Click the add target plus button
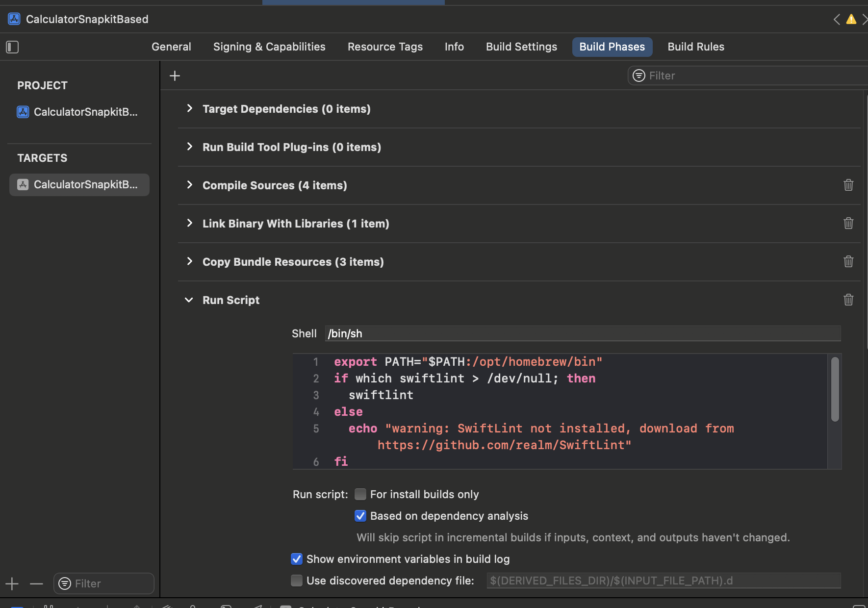The width and height of the screenshot is (868, 608). [x=12, y=583]
